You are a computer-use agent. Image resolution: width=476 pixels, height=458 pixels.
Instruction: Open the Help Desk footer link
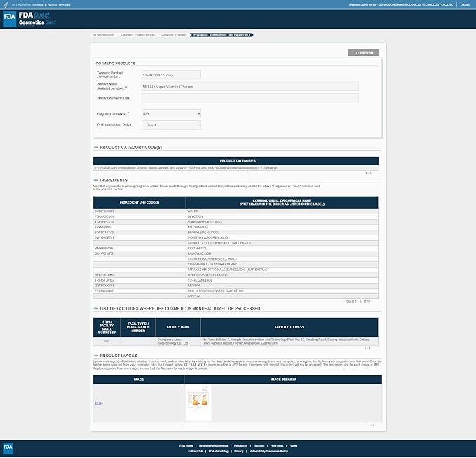tap(277, 446)
